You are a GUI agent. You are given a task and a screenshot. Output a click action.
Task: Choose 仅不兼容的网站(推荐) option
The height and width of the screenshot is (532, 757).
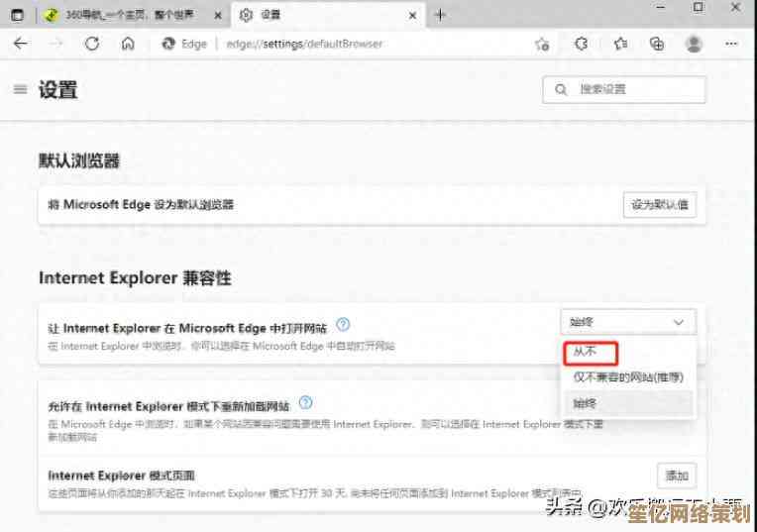(627, 376)
